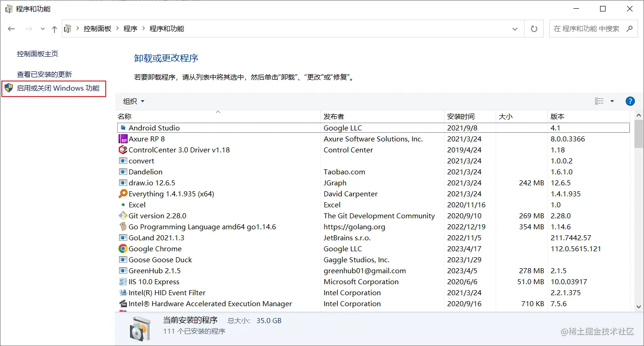Viewport: 644px width, 346px height.
Task: Open the 组织 dropdown menu
Action: (x=134, y=101)
